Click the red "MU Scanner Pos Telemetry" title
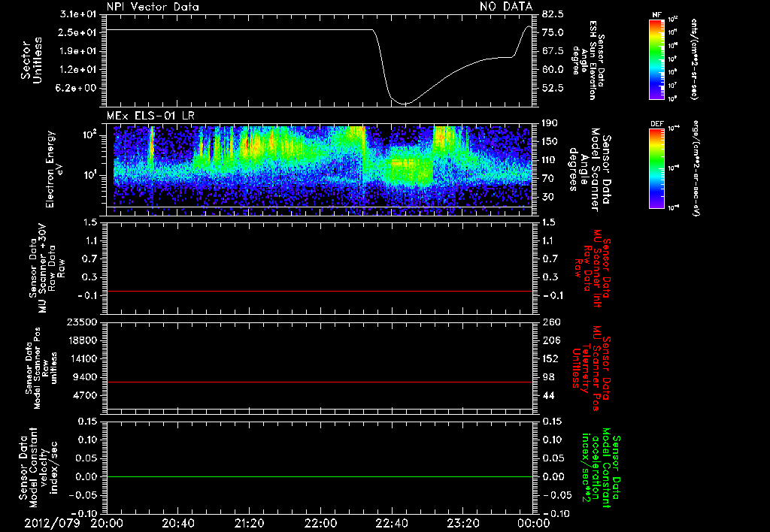Image resolution: width=770 pixels, height=532 pixels. 591,368
